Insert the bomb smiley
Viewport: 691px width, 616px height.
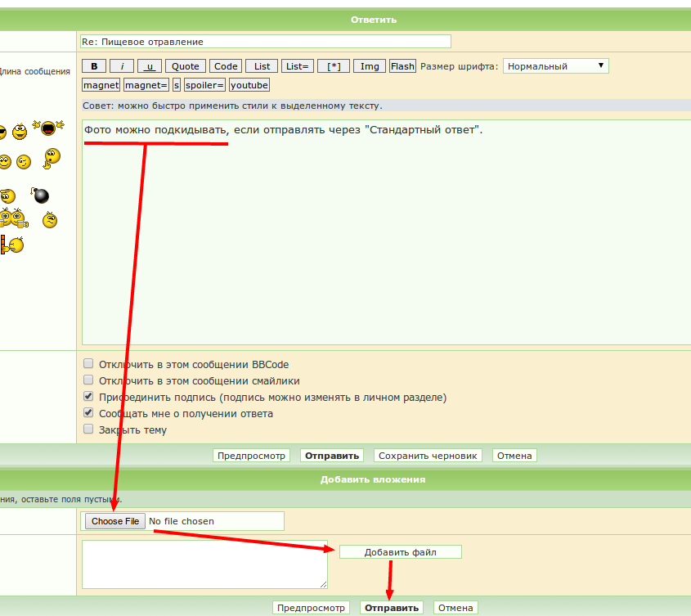pos(40,196)
